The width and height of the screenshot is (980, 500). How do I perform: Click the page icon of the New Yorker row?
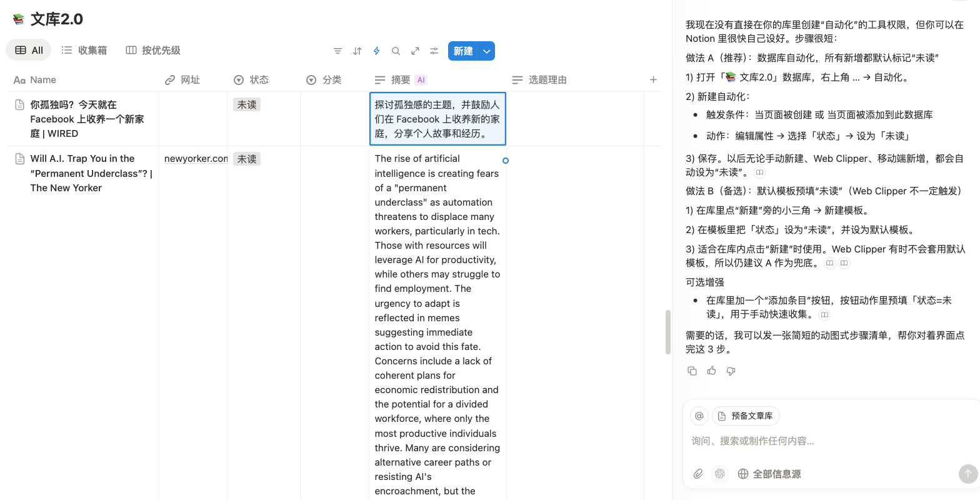click(19, 159)
